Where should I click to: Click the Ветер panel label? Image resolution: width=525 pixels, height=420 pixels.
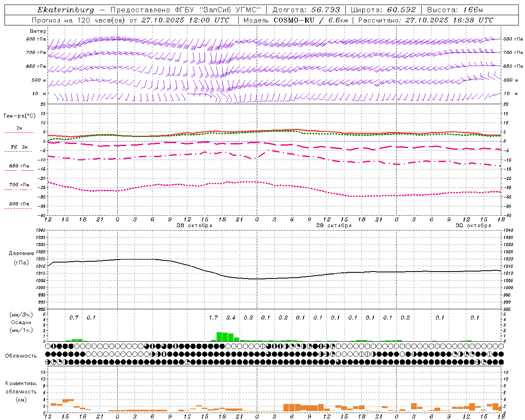38,31
